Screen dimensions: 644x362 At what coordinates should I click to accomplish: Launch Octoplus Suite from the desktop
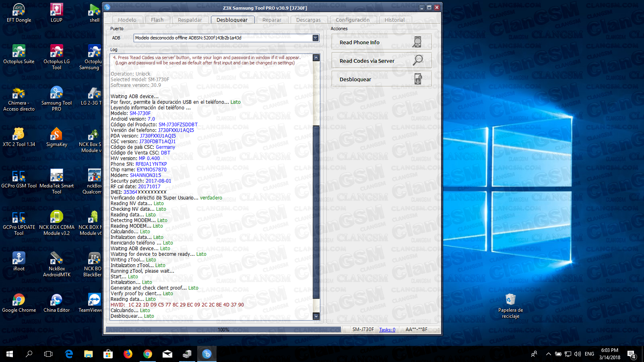19,54
